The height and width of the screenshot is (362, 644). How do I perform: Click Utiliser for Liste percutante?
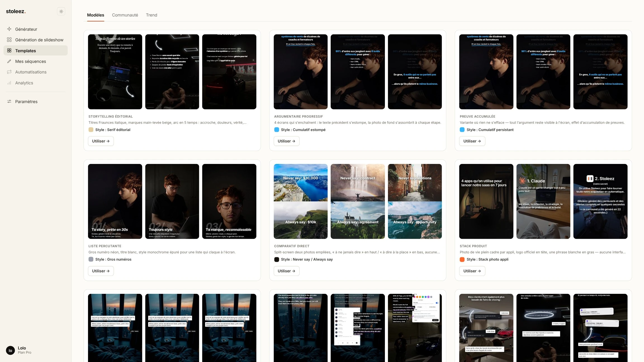point(101,271)
